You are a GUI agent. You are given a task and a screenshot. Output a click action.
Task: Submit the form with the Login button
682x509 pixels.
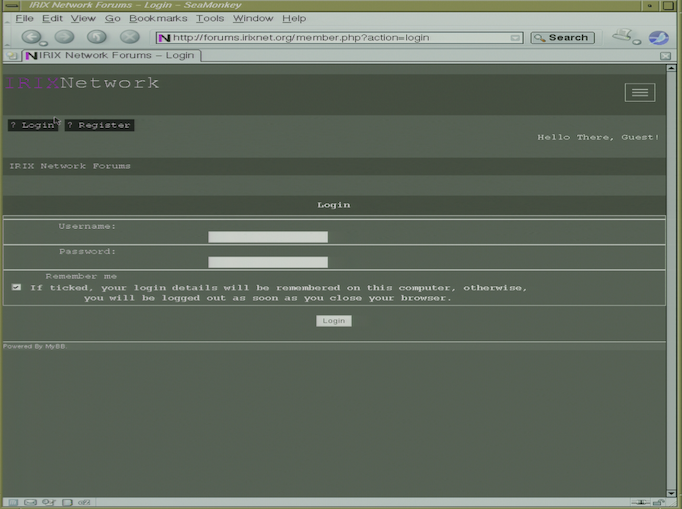334,321
